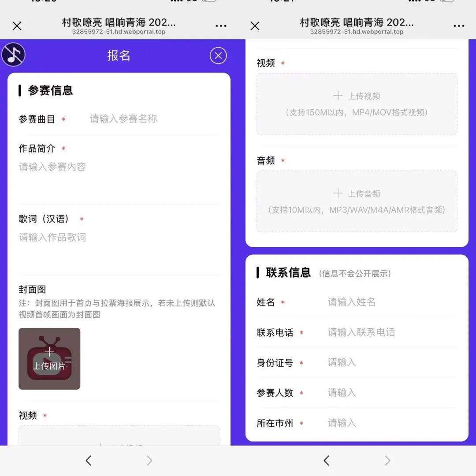Open the three-dot menu in right header
Screen dimensions: 476x476
(x=459, y=26)
